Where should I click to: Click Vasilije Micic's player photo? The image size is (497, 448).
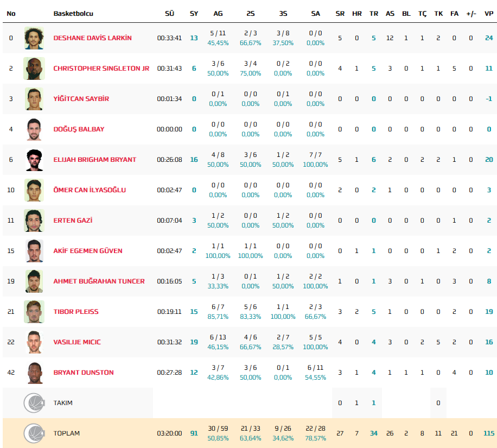click(x=34, y=342)
